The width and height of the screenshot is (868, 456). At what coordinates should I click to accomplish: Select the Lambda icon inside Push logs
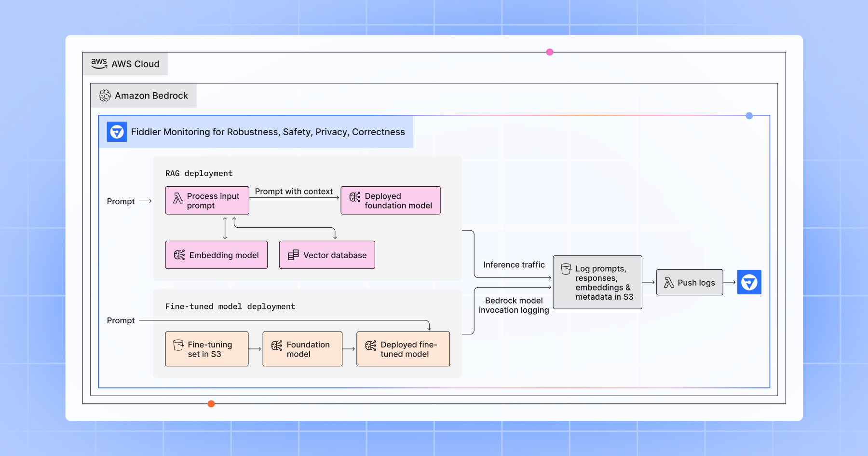click(669, 282)
